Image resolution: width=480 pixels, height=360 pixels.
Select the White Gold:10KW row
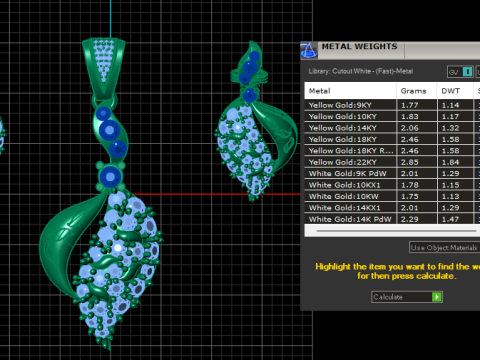point(392,196)
